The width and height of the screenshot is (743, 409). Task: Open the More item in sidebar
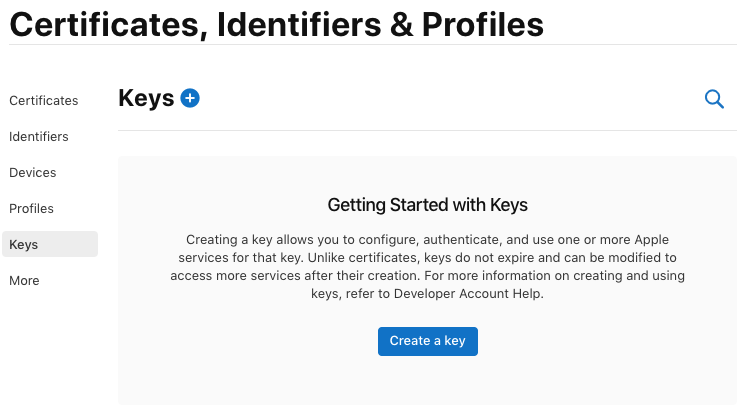[24, 280]
